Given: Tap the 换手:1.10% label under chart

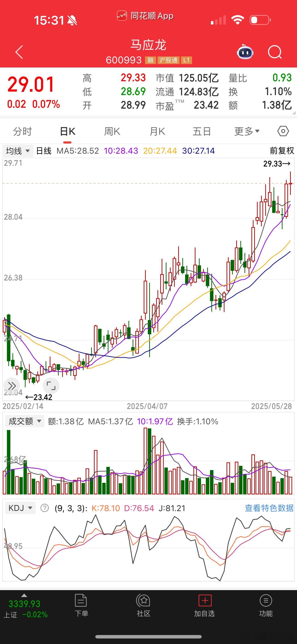Looking at the screenshot, I should pyautogui.click(x=198, y=422).
